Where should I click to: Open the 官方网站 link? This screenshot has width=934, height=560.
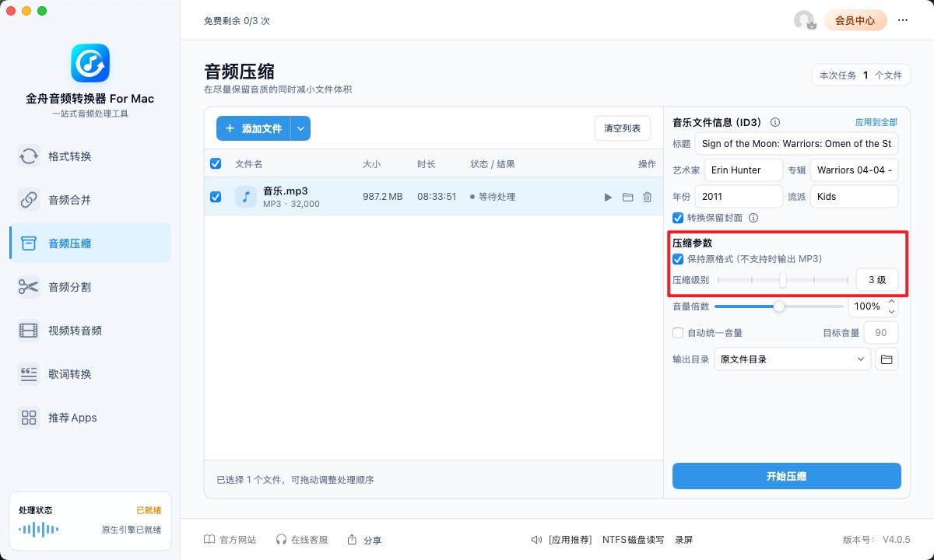tap(230, 540)
